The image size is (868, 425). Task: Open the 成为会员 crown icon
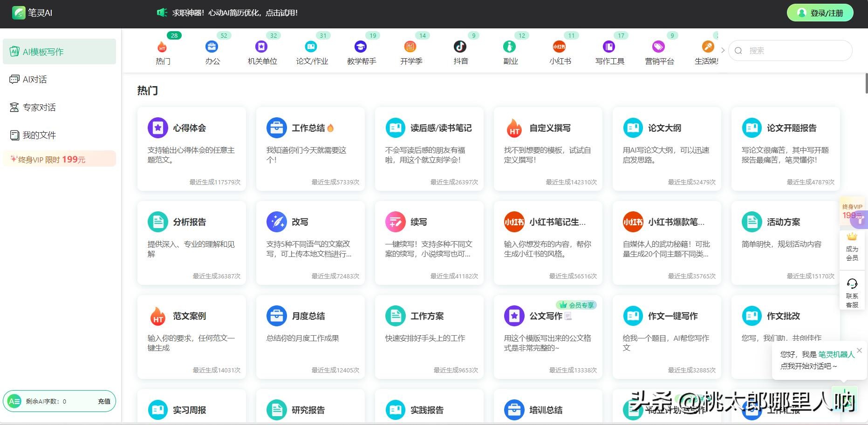point(852,237)
